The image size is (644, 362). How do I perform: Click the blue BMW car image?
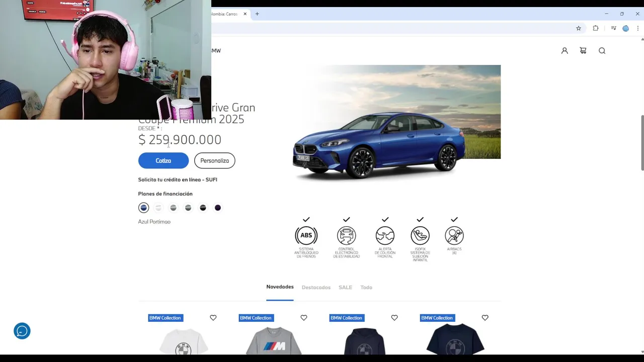coord(379,146)
